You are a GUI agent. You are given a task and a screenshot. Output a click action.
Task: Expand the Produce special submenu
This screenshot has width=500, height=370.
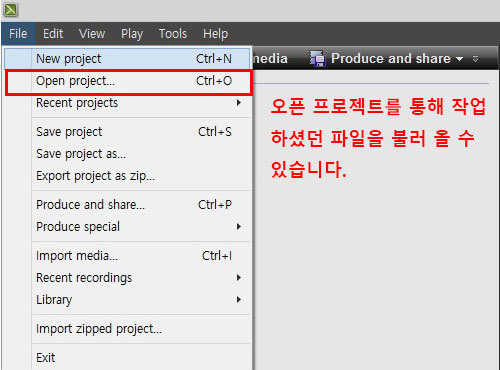click(x=128, y=227)
